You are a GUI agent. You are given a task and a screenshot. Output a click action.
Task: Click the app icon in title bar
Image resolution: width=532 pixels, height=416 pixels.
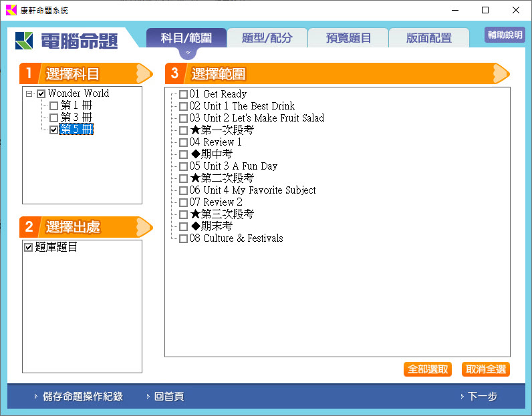(x=10, y=10)
